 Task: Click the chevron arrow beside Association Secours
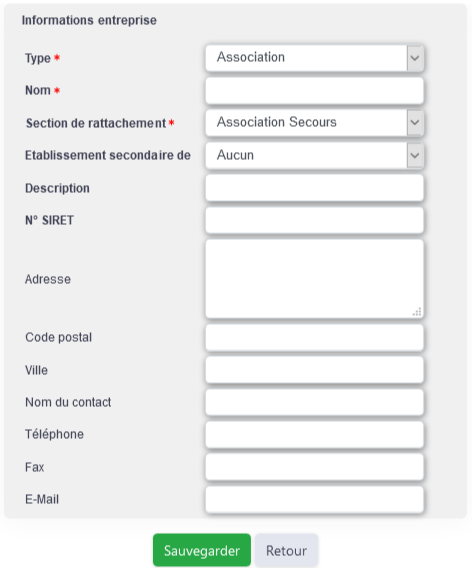pyautogui.click(x=415, y=123)
